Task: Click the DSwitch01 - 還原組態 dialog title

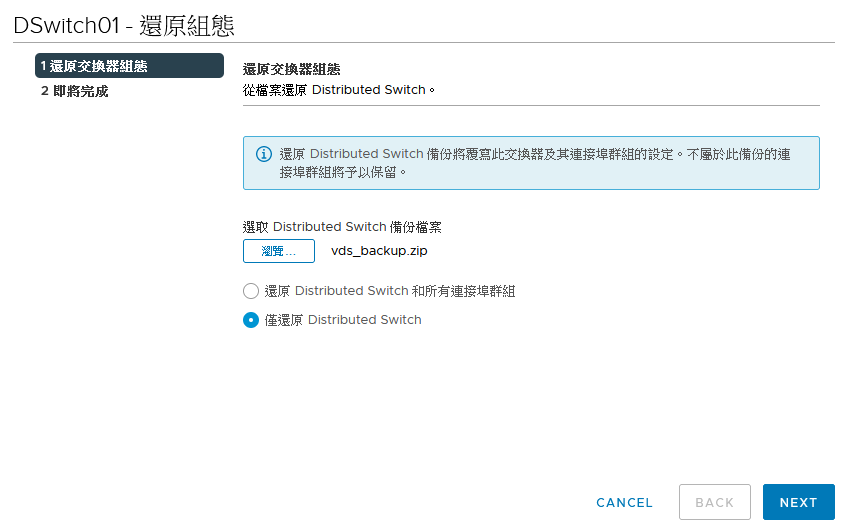Action: click(124, 25)
